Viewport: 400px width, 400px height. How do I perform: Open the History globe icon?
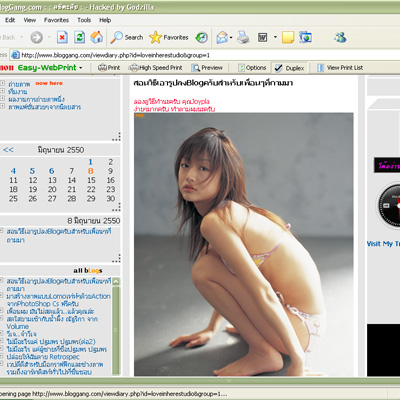[201, 37]
